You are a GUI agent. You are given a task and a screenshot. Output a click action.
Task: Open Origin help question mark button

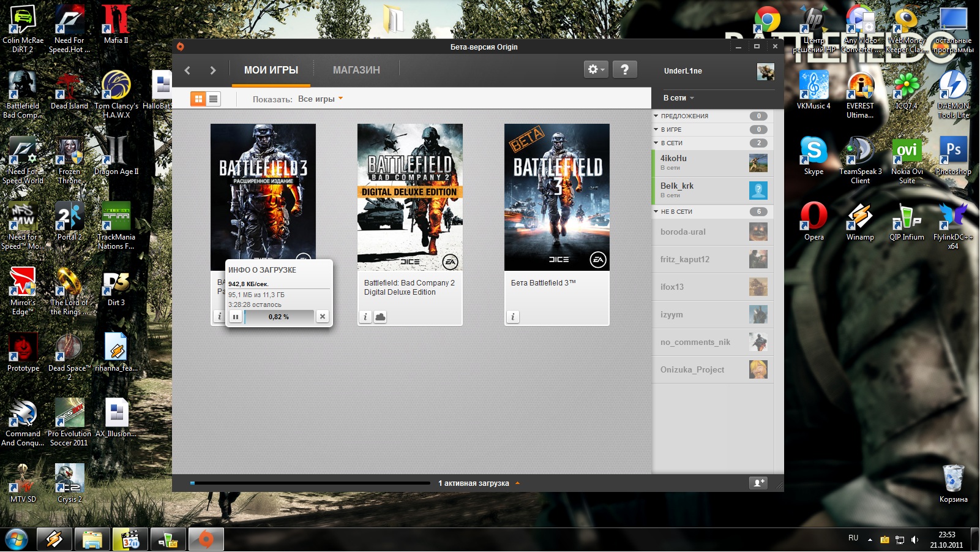coord(624,70)
